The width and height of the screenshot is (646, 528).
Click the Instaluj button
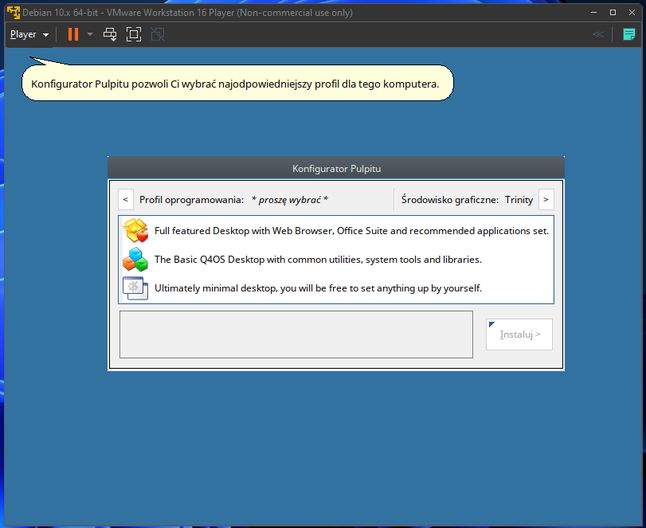pyautogui.click(x=520, y=334)
